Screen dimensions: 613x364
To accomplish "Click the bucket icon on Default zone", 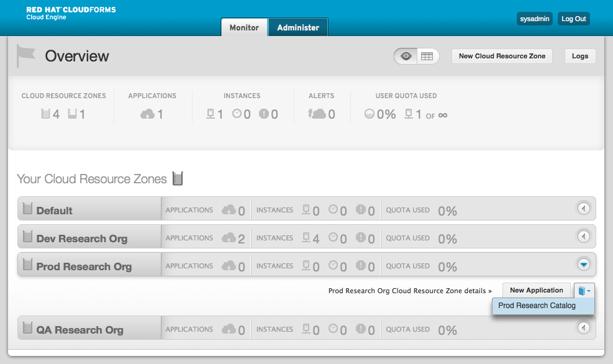I will [27, 209].
